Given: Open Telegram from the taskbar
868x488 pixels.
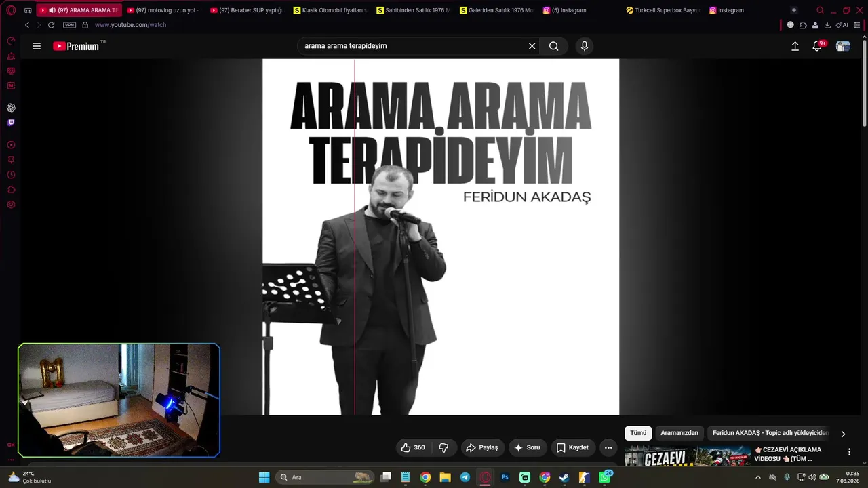Looking at the screenshot, I should pyautogui.click(x=465, y=477).
